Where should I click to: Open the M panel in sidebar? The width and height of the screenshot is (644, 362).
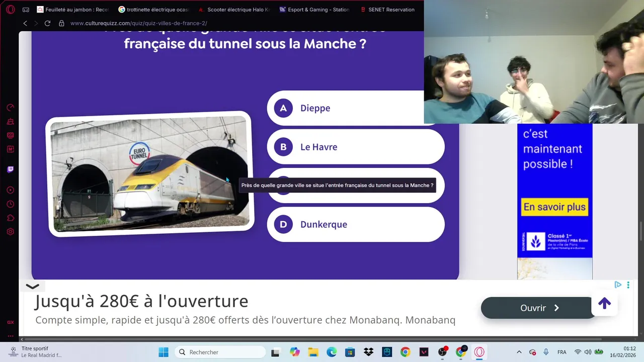pos(10,149)
